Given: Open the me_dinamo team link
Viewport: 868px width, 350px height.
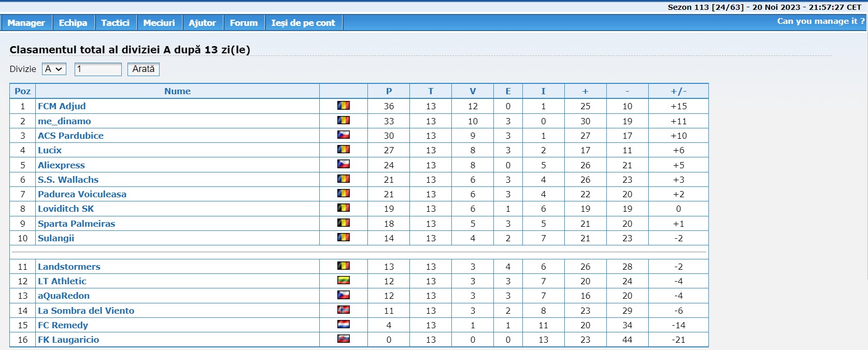Looking at the screenshot, I should click(64, 121).
